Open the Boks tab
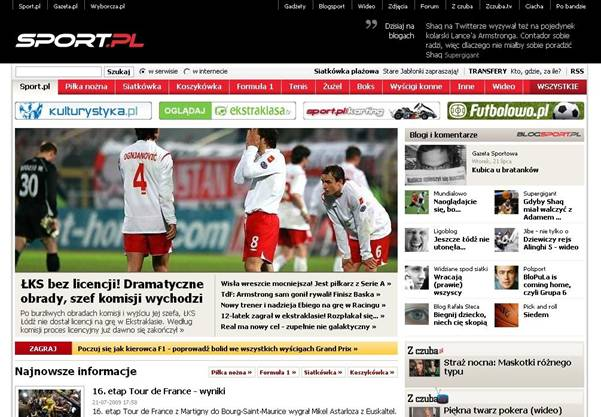This screenshot has height=417, width=601. click(x=366, y=87)
